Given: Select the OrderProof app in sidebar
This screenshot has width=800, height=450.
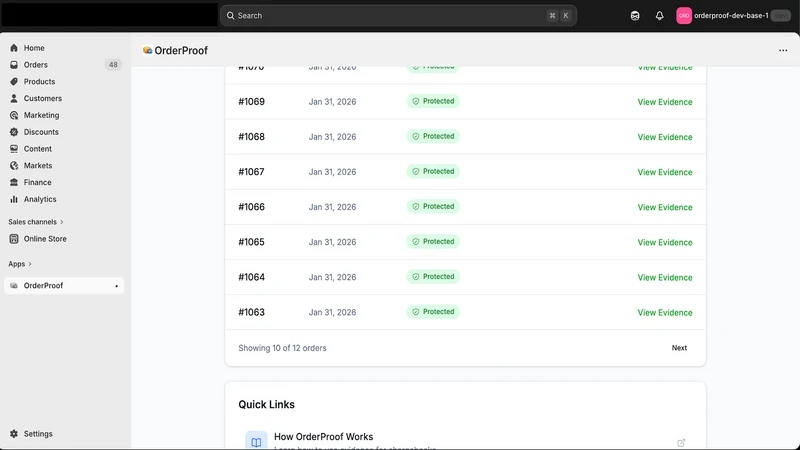Looking at the screenshot, I should pos(64,286).
